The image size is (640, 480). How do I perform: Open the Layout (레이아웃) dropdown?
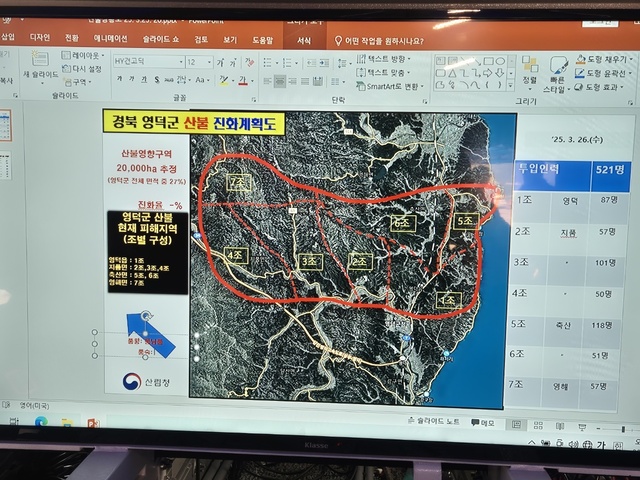(83, 55)
